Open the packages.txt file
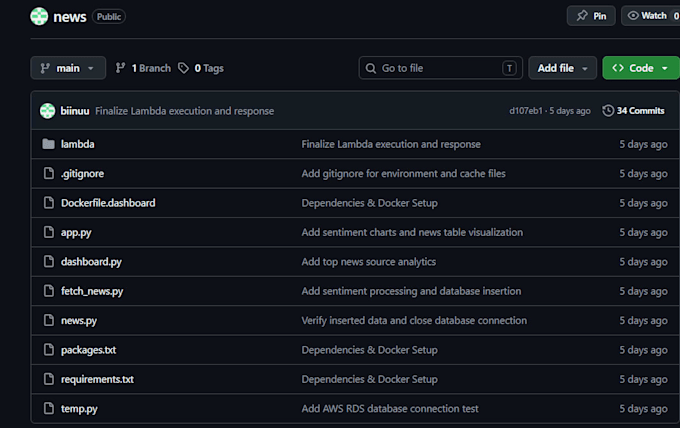Screen dimensions: 680x428 (88, 350)
